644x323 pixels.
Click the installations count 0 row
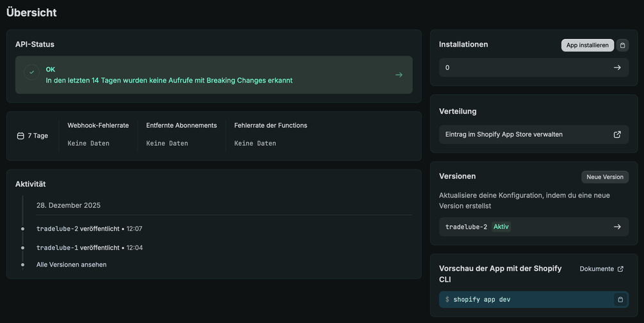[533, 67]
